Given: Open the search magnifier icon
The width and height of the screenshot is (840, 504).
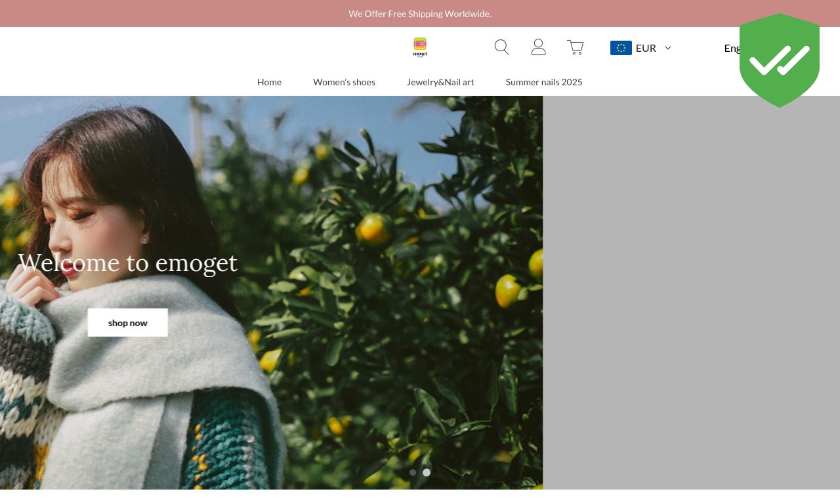Looking at the screenshot, I should pos(501,47).
